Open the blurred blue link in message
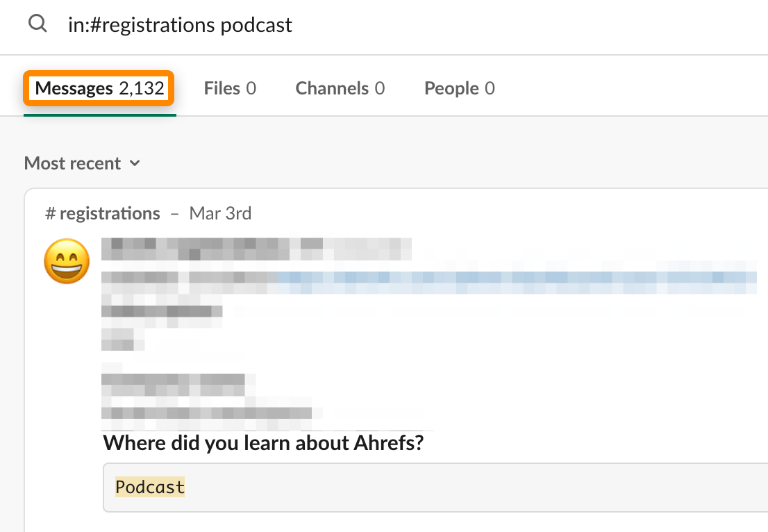This screenshot has height=532, width=768. point(514,279)
